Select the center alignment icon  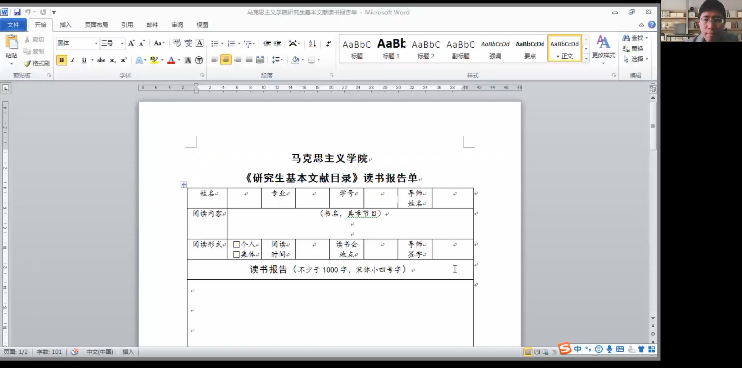[226, 60]
